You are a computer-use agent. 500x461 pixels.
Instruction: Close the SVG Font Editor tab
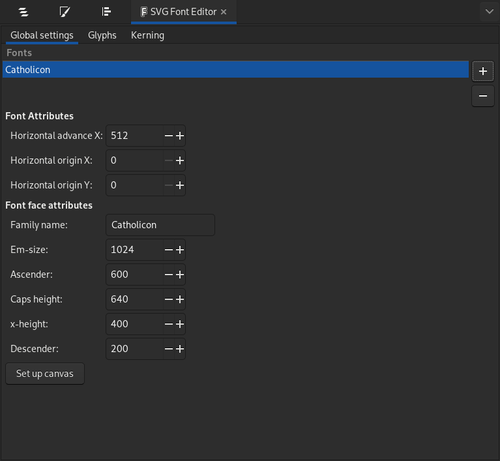point(224,12)
